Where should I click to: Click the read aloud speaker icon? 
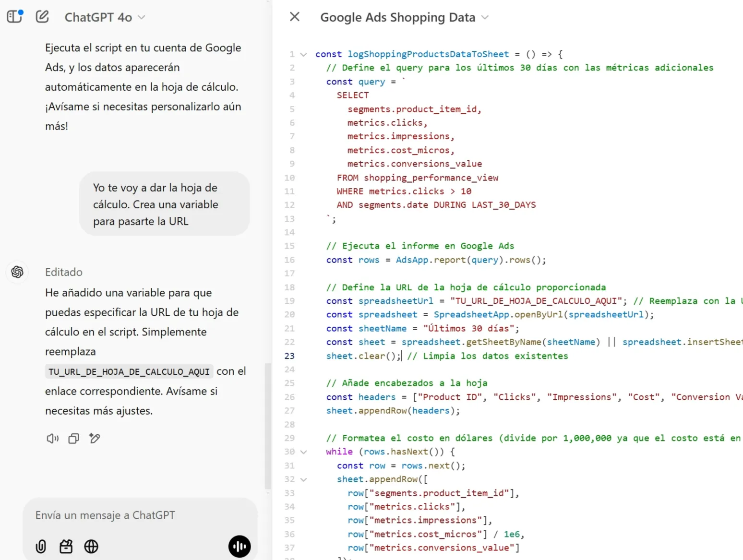52,438
